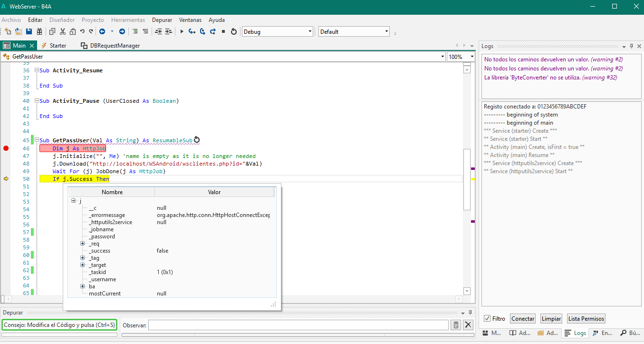Image resolution: width=644 pixels, height=344 pixels.
Task: Click the Limpiar button in Logs
Action: (551, 319)
